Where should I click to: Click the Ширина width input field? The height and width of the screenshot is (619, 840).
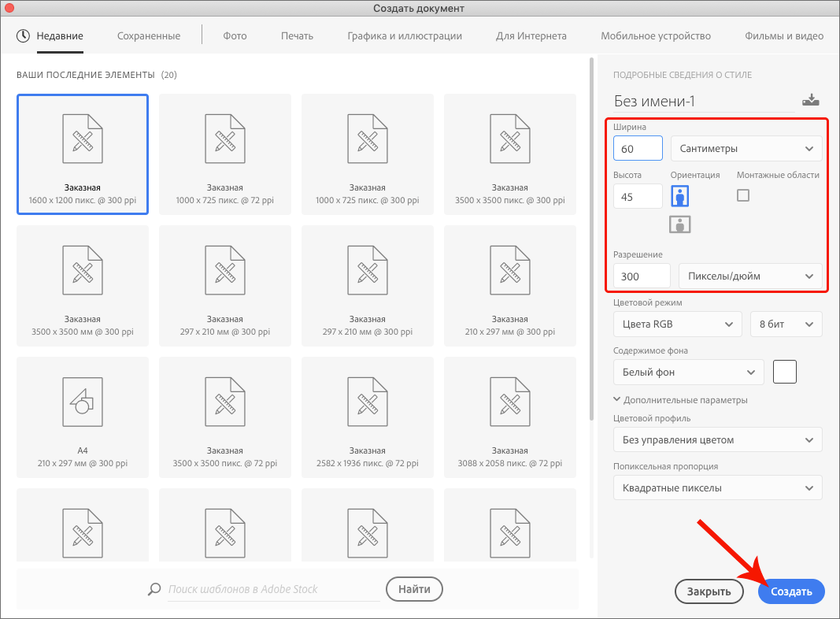[638, 148]
